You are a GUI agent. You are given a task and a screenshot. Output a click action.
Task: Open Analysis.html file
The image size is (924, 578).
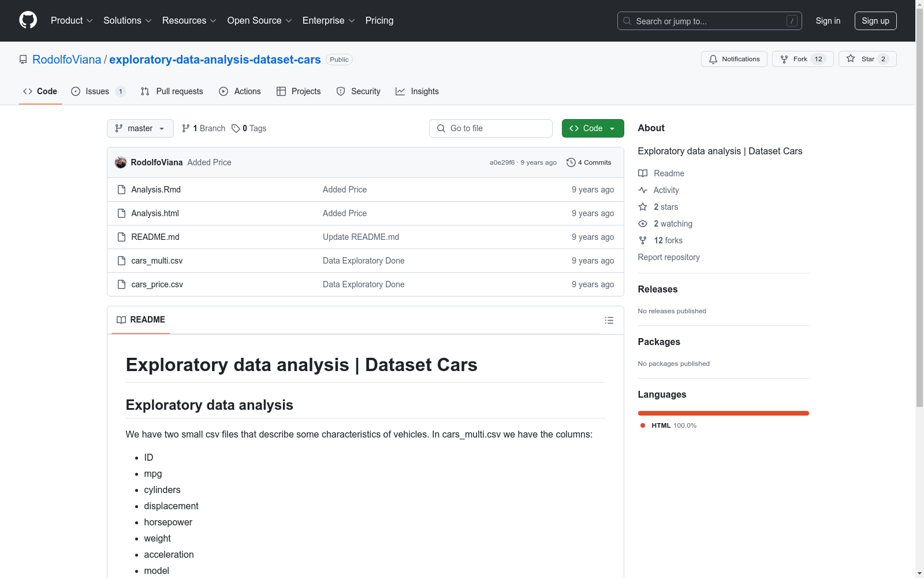point(155,213)
